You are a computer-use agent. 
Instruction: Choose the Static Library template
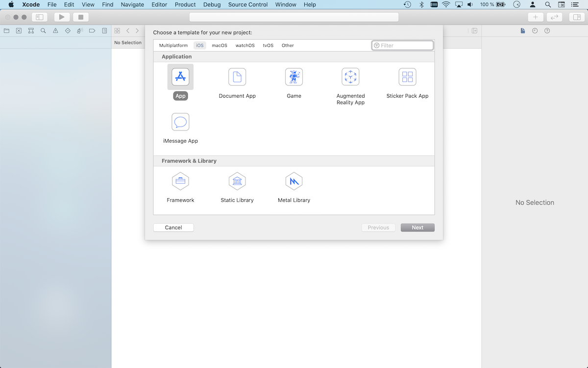click(237, 181)
